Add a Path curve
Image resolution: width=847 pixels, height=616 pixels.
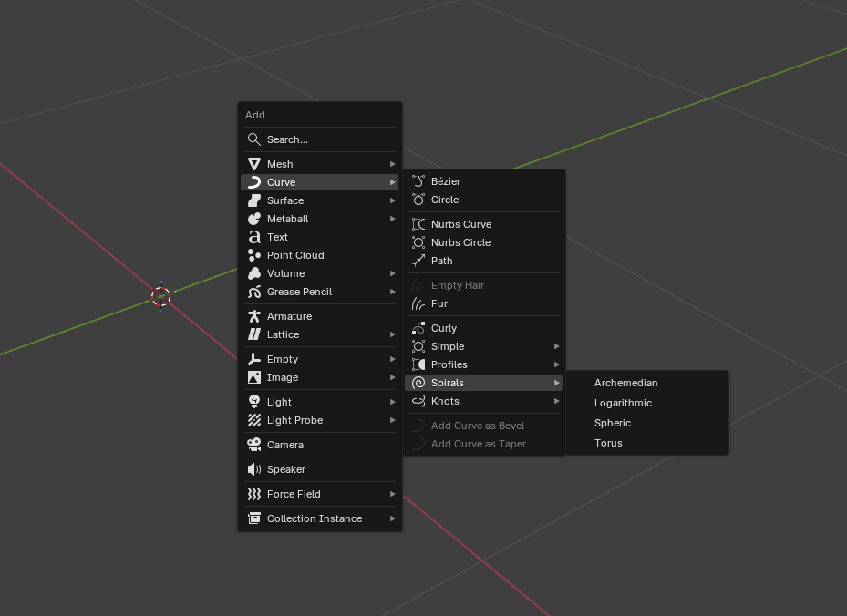tap(441, 261)
